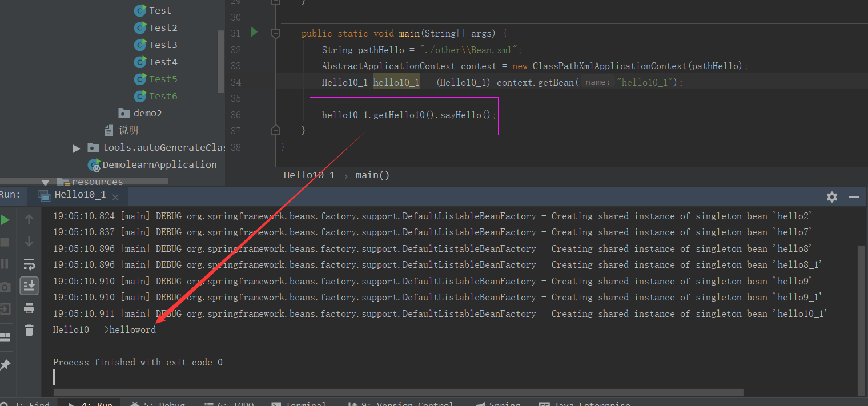Click the Exit icon in the Run sidebar
This screenshot has height=406, width=868.
click(x=5, y=309)
